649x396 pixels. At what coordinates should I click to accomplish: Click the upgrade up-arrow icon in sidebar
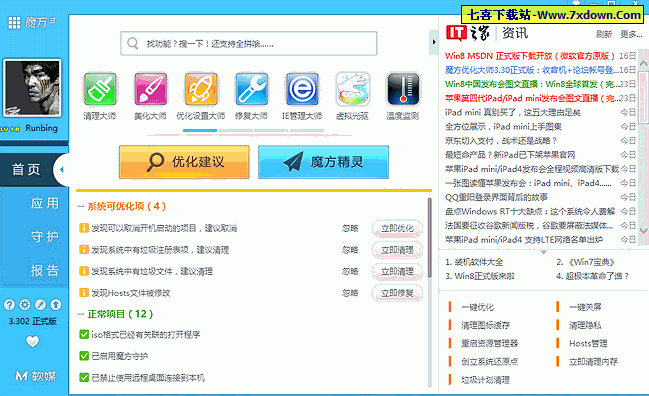pos(55,305)
